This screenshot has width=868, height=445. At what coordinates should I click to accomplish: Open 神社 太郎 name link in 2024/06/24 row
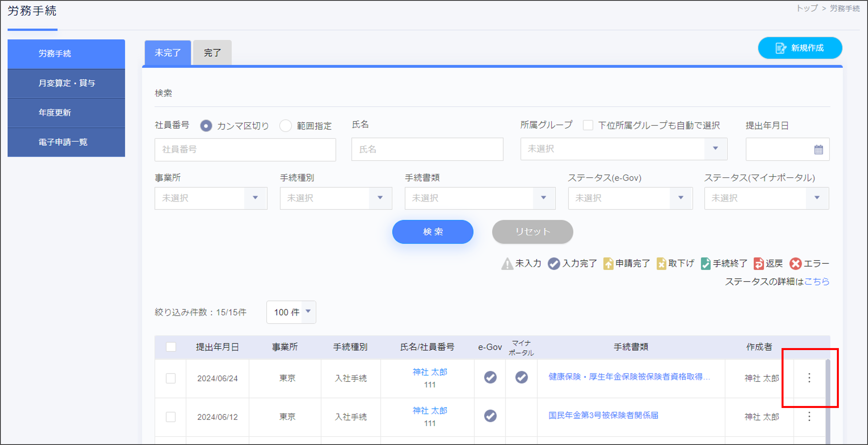[430, 372]
